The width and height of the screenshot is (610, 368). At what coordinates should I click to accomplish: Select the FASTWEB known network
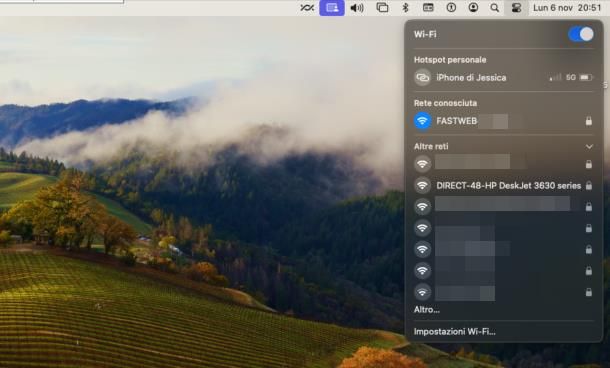504,121
